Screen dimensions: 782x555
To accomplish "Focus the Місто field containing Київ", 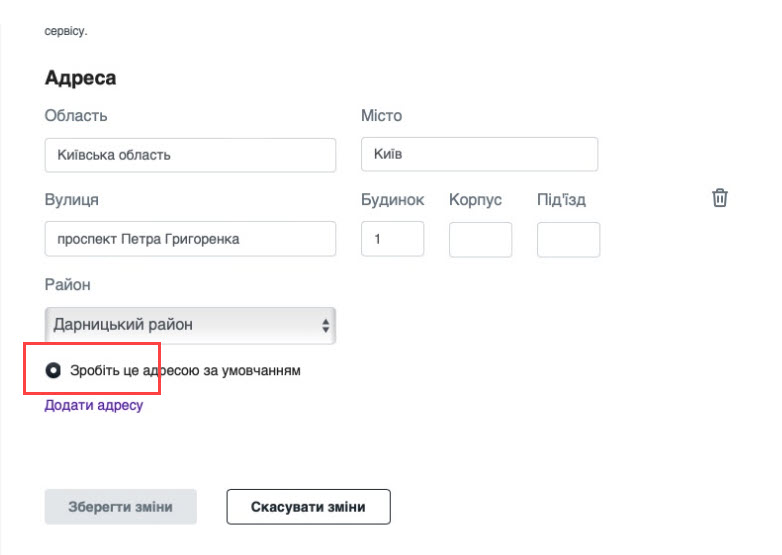I will 479,154.
